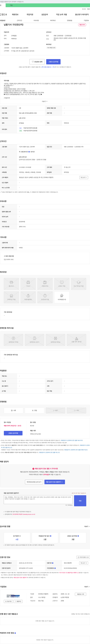Click info icon beside 고용24 입사지원 count

pyautogui.click(x=78, y=536)
